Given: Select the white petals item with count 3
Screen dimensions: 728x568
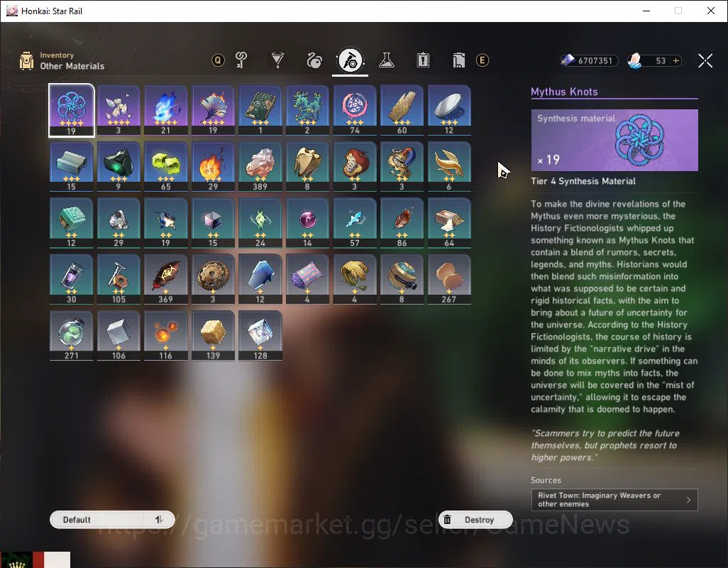Looking at the screenshot, I should coord(118,110).
